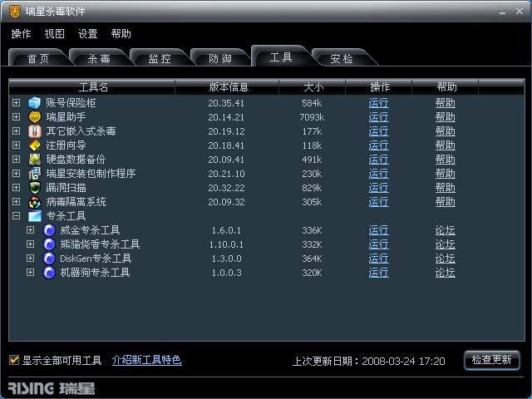Uncheck 显示全部可用工具 checkbox
532x399 pixels.
14,360
